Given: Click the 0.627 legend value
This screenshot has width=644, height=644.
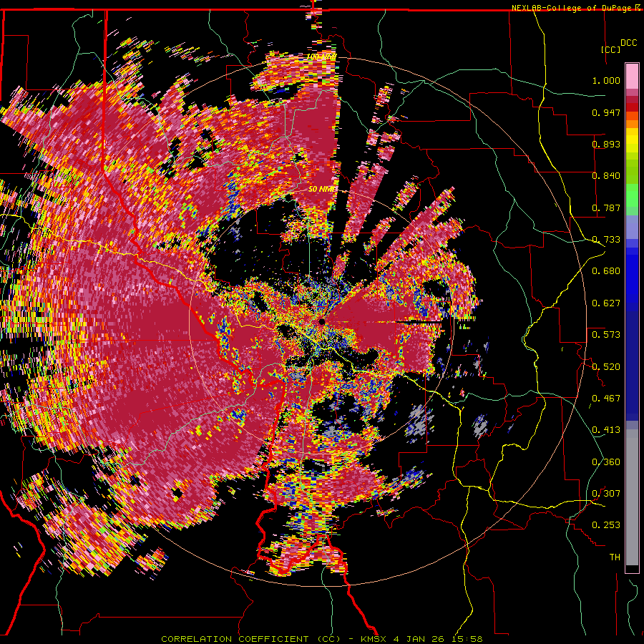Looking at the screenshot, I should (x=606, y=303).
